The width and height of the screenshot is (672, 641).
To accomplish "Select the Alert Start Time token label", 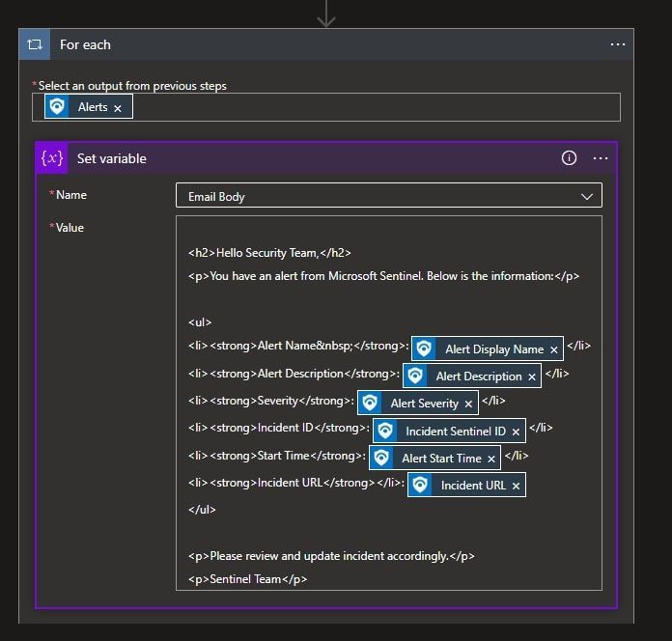I will pos(441,458).
